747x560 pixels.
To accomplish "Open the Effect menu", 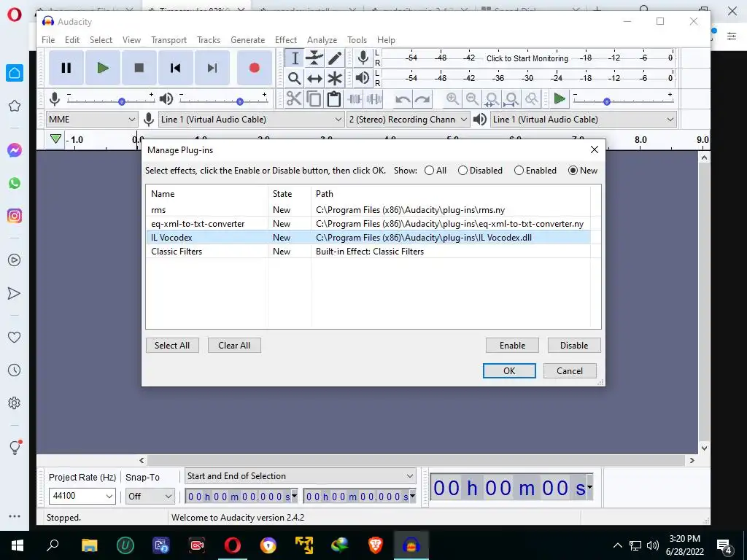I will click(286, 40).
